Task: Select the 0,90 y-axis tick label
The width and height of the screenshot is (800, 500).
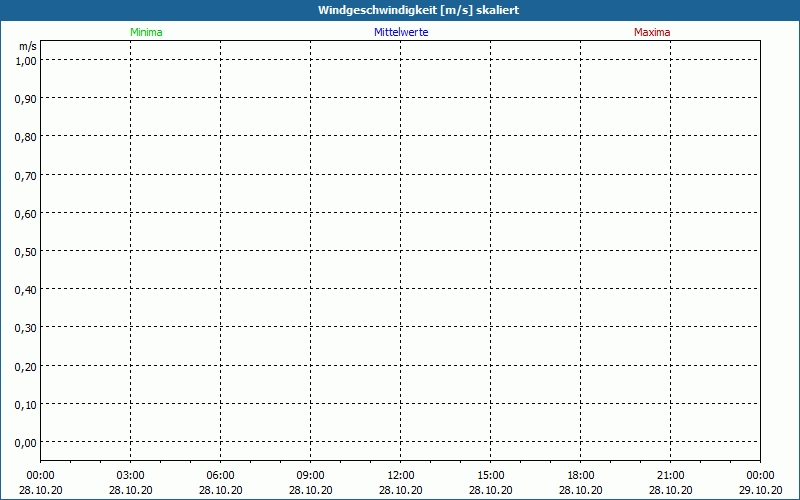Action: coord(26,98)
